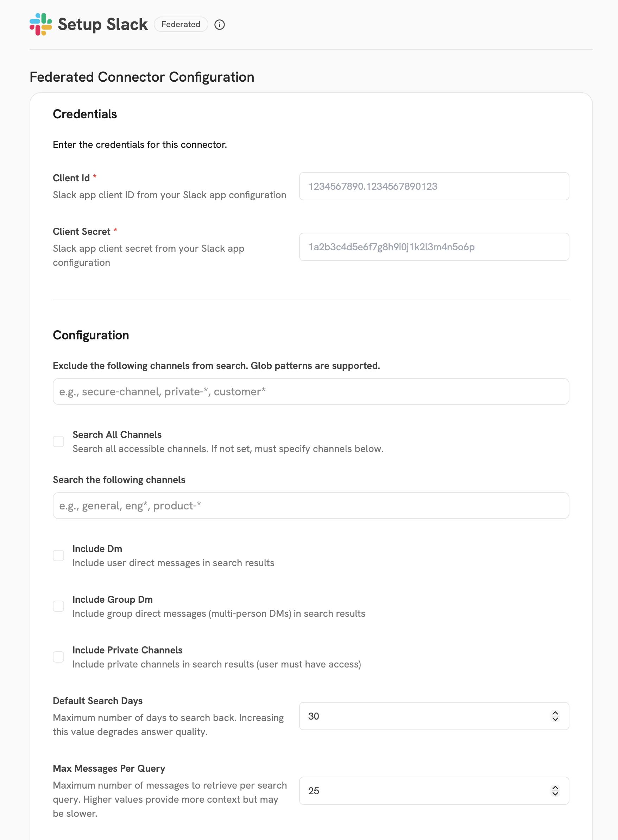
Task: Click the Max Messages Per Query stepper down arrow
Action: click(x=556, y=795)
